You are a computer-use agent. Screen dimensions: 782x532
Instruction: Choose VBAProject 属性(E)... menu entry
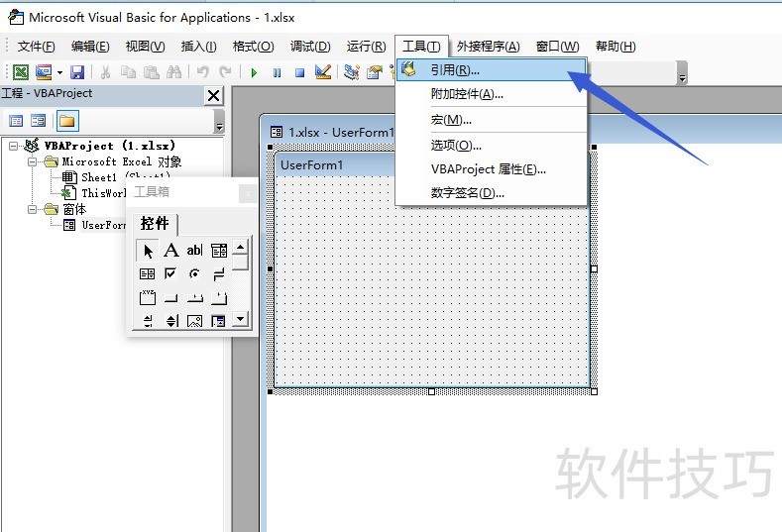(x=492, y=169)
